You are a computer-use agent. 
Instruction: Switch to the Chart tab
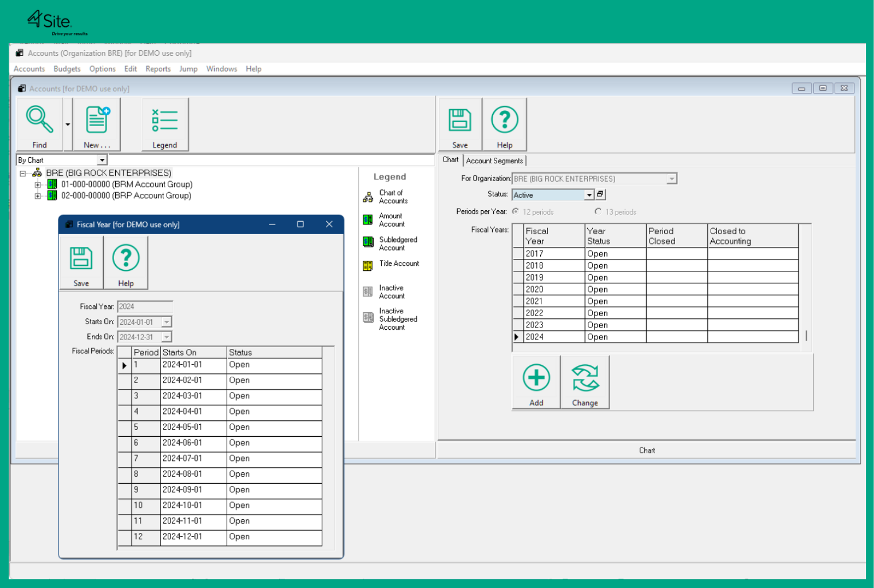(x=451, y=159)
